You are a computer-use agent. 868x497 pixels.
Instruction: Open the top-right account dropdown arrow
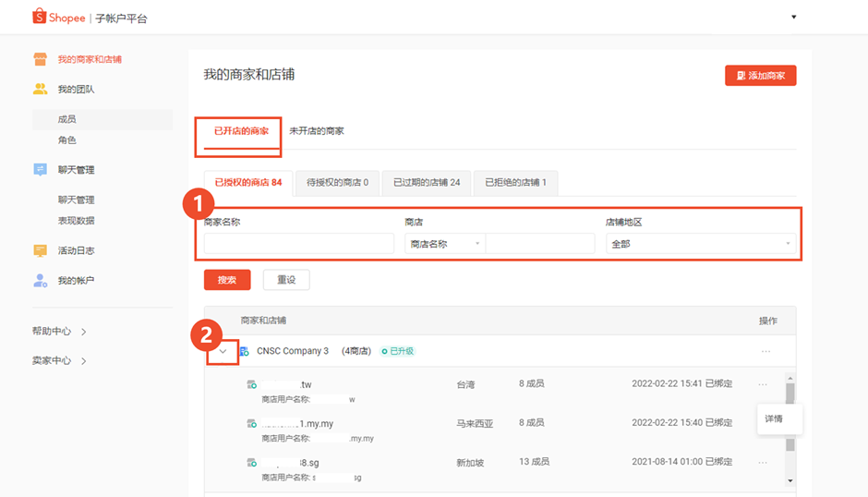point(793,18)
